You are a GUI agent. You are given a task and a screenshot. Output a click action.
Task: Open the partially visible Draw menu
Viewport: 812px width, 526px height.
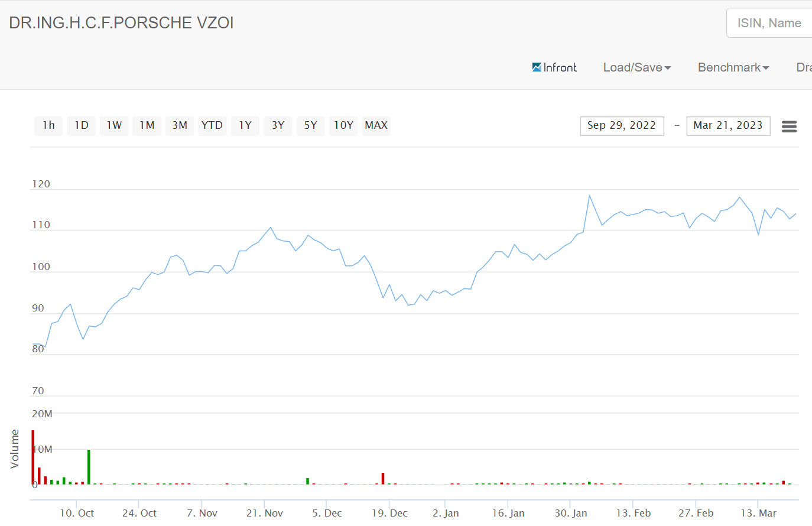click(804, 67)
